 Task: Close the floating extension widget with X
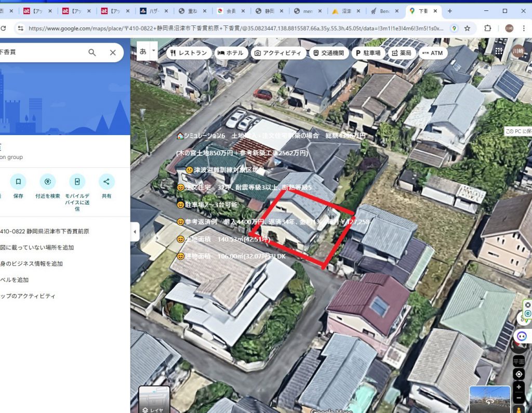[528, 305]
